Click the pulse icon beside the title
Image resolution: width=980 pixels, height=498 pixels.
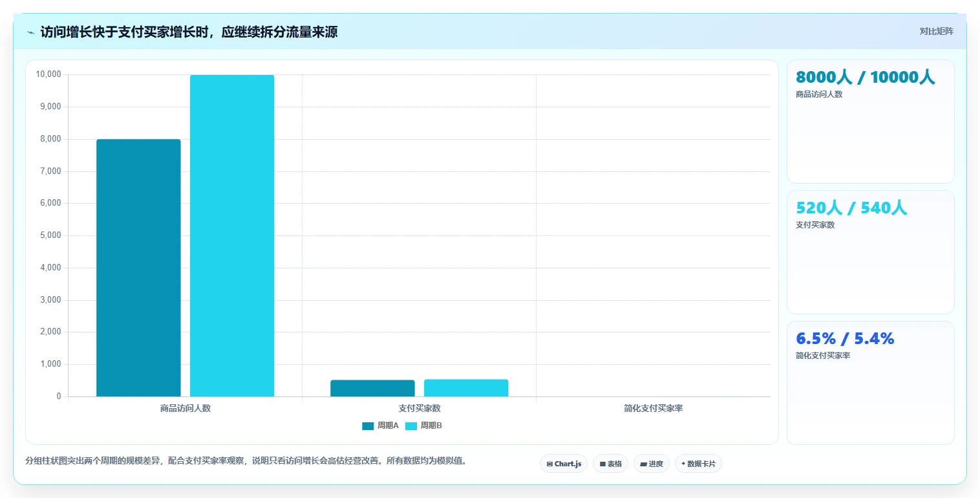30,32
